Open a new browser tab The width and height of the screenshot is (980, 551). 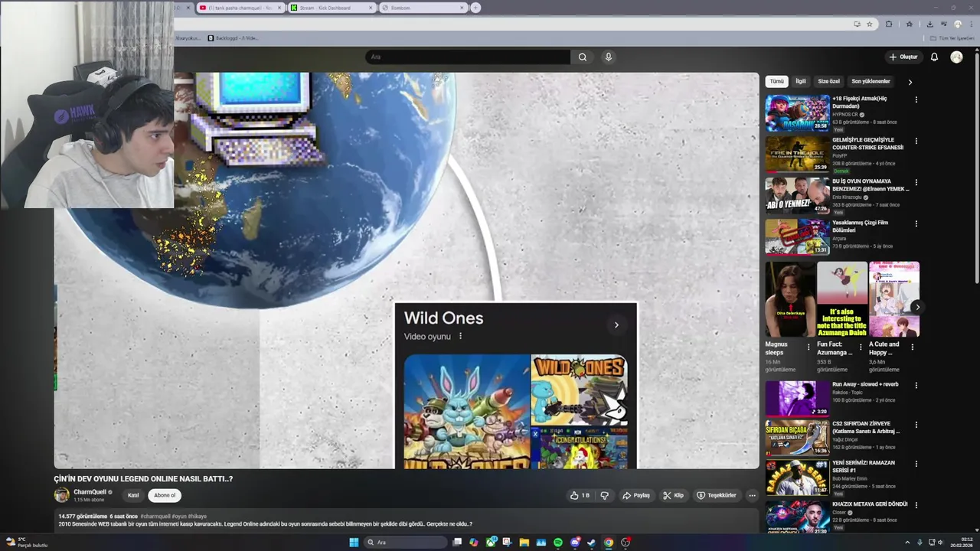click(x=475, y=8)
